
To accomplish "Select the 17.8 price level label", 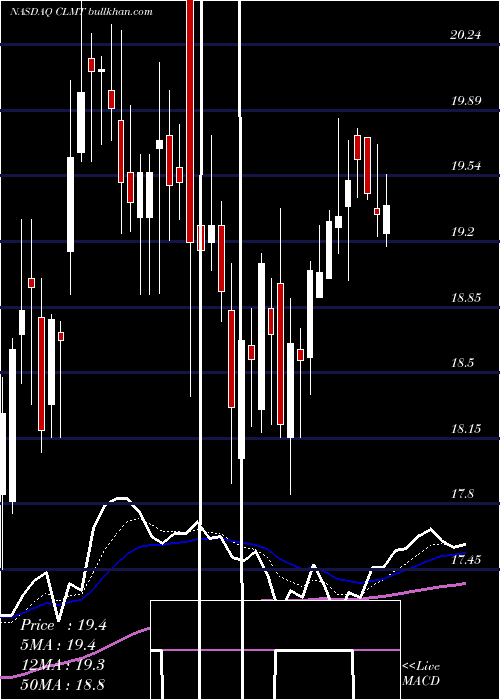I will (x=462, y=494).
